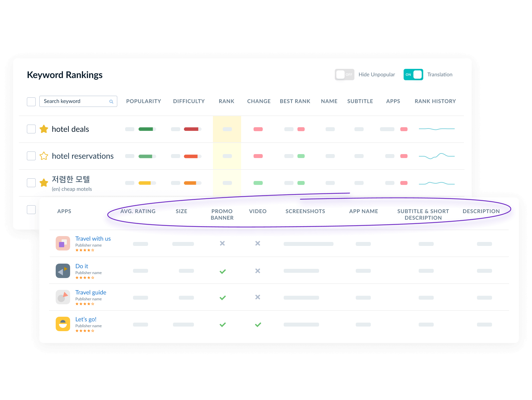The height and width of the screenshot is (400, 532).
Task: Click the hotel deals rank history sparkline
Action: (x=436, y=129)
